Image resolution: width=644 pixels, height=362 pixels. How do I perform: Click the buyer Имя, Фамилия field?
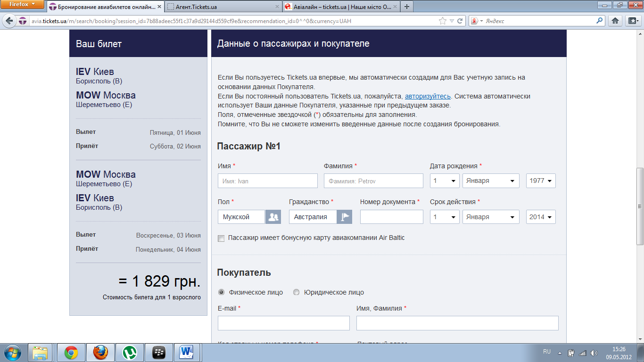pyautogui.click(x=457, y=323)
